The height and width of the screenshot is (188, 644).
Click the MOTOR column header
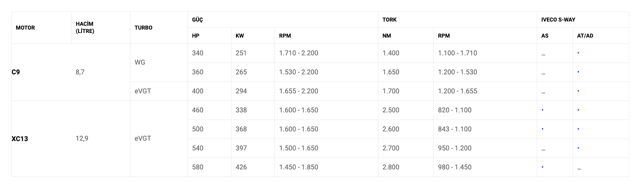click(25, 28)
